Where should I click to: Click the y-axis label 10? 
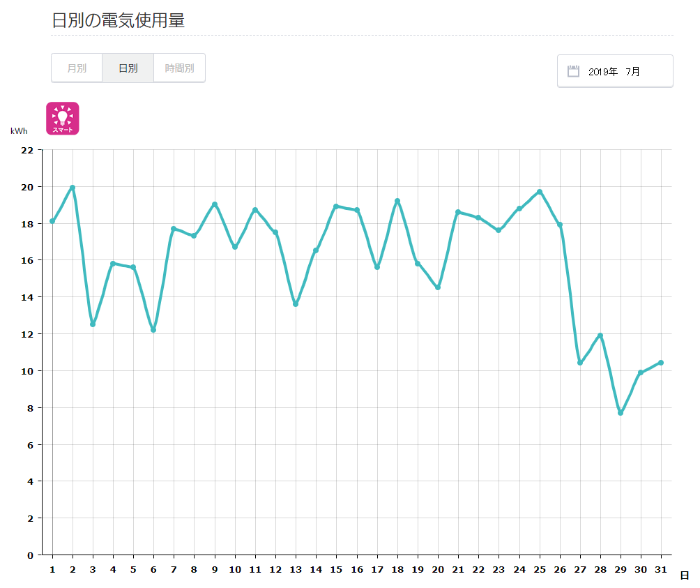pyautogui.click(x=27, y=371)
